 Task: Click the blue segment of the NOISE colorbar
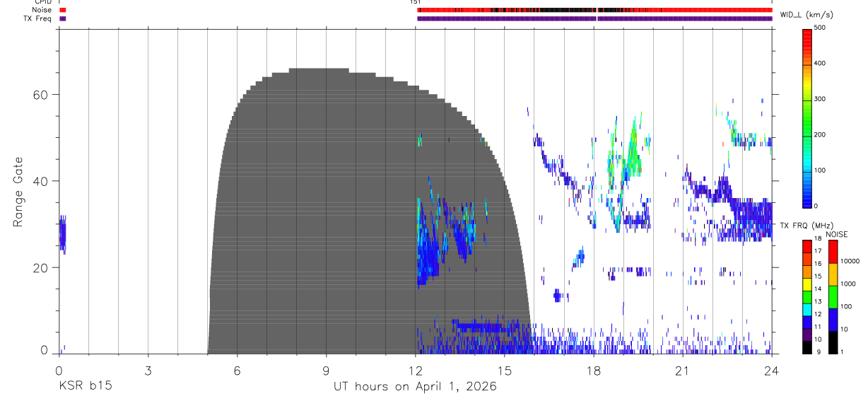(833, 320)
